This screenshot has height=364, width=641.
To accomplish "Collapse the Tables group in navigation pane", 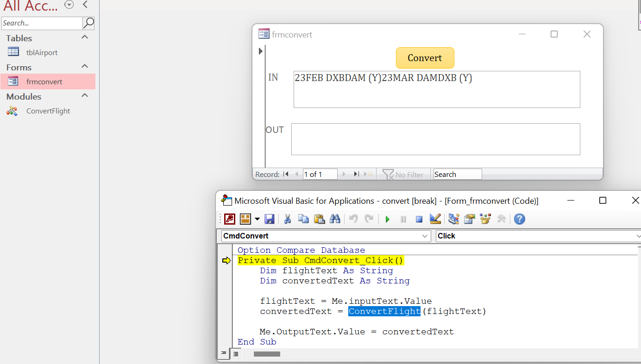I will pos(85,38).
